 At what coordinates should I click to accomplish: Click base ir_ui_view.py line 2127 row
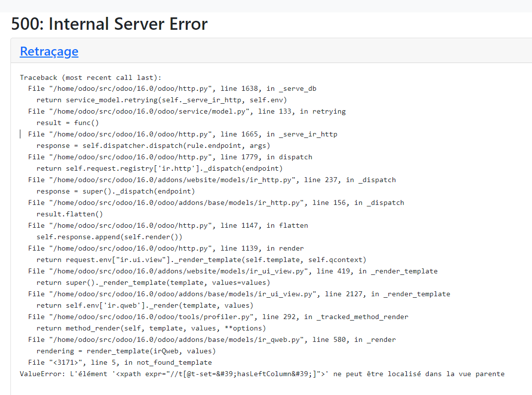[x=239, y=294]
